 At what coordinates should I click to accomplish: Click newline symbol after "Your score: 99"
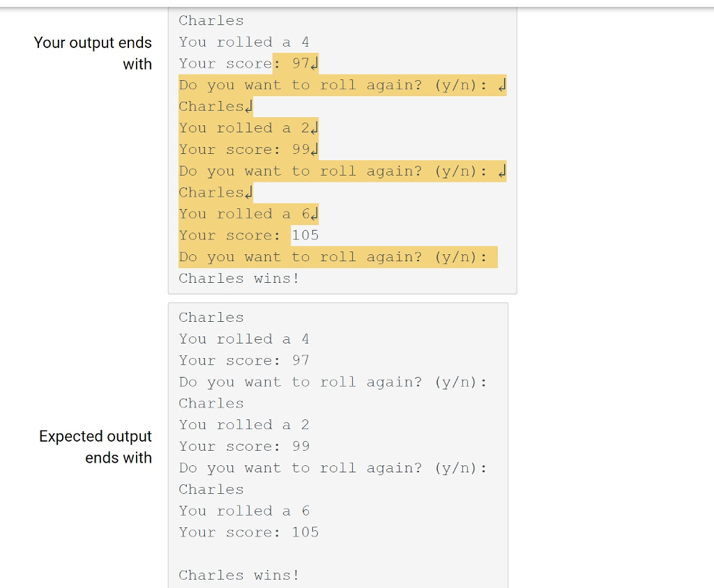[x=314, y=150]
